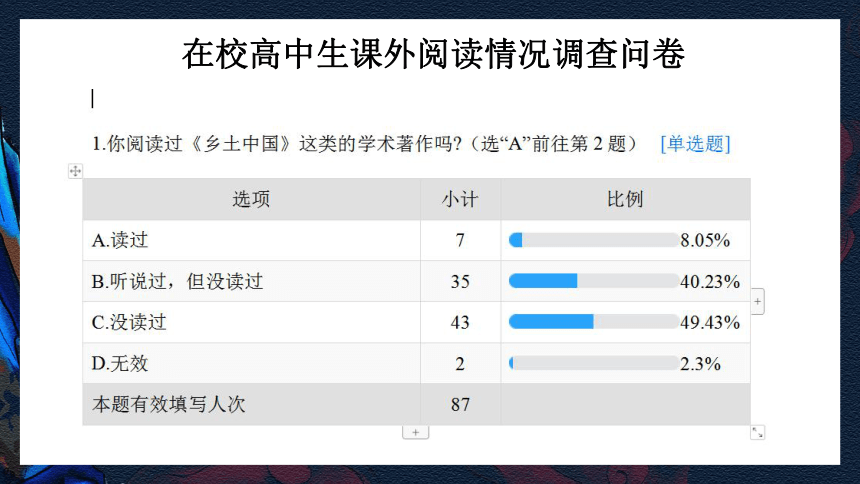Click the D.无效 option cell
860x484 pixels.
coord(252,363)
